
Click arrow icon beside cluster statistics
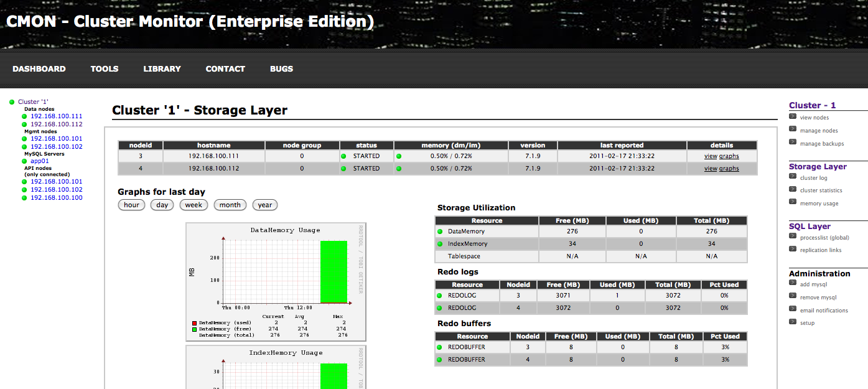click(x=793, y=189)
